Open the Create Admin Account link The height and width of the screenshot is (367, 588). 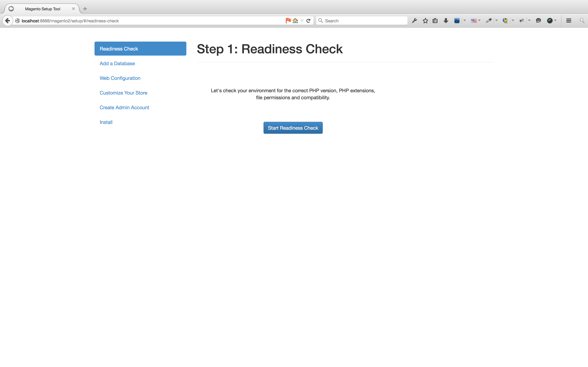[124, 107]
